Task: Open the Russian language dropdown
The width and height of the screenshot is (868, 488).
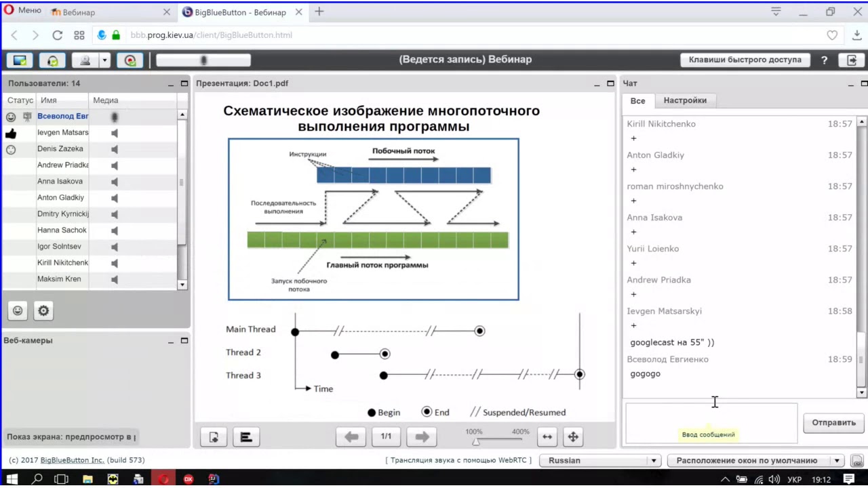Action: pos(600,460)
